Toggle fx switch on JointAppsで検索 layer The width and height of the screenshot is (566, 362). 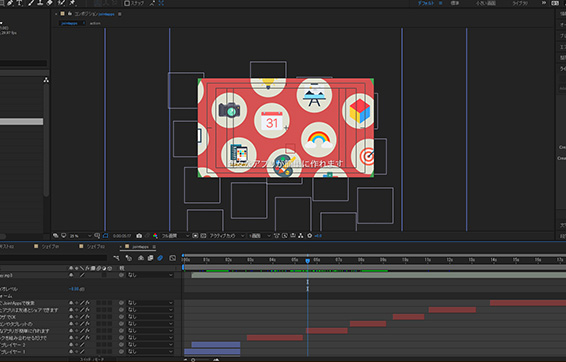(x=88, y=303)
